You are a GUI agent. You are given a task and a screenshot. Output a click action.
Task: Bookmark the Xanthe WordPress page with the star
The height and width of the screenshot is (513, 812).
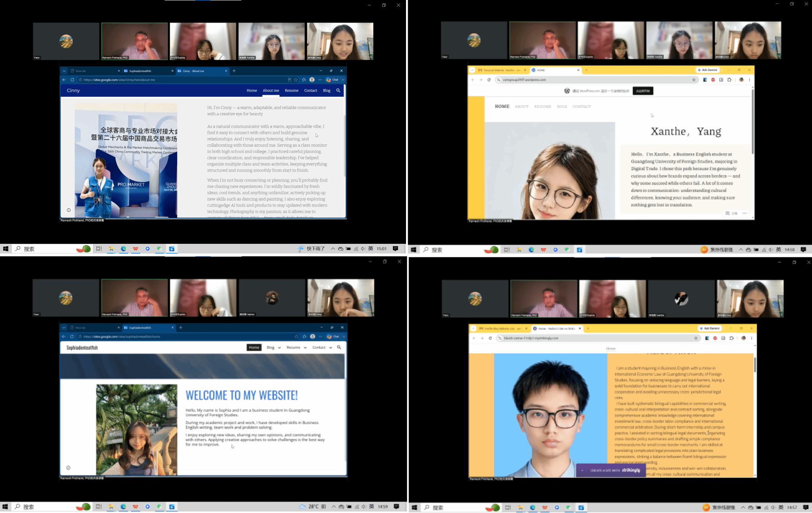pos(694,80)
